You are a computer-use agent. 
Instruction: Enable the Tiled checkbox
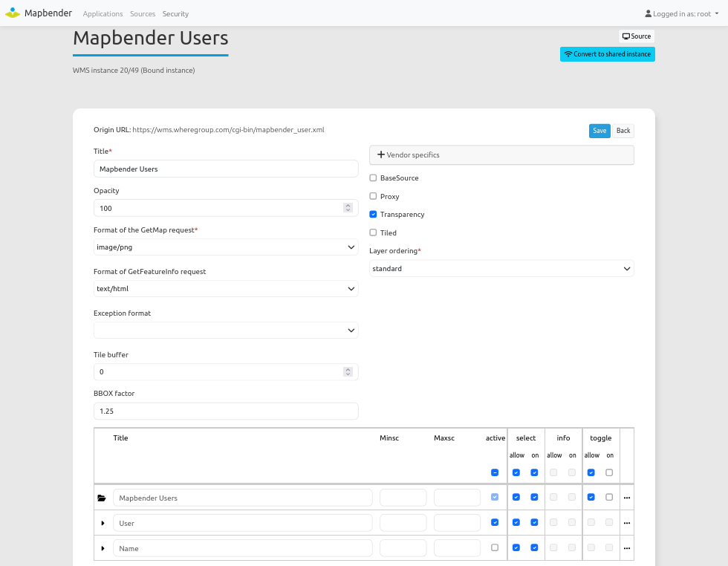[x=373, y=232]
